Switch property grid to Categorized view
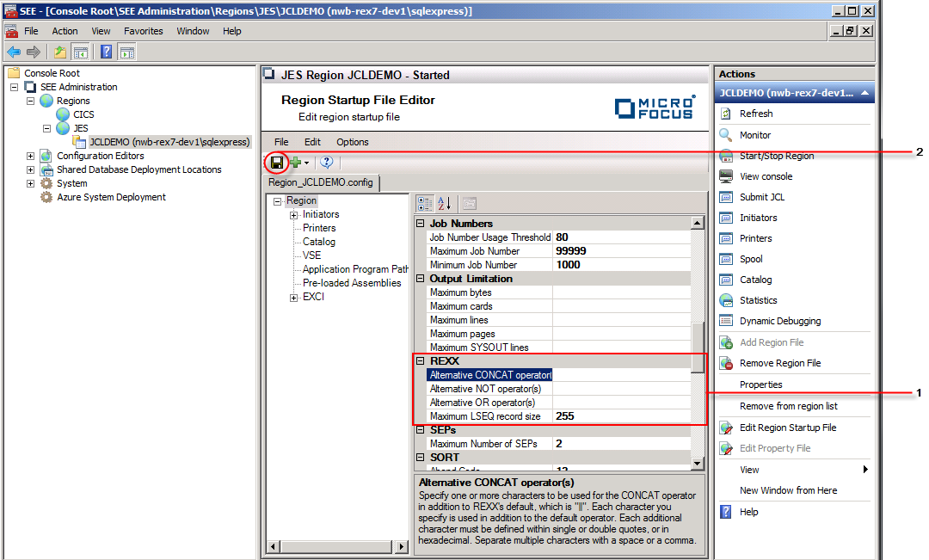929x560 pixels. tap(425, 204)
